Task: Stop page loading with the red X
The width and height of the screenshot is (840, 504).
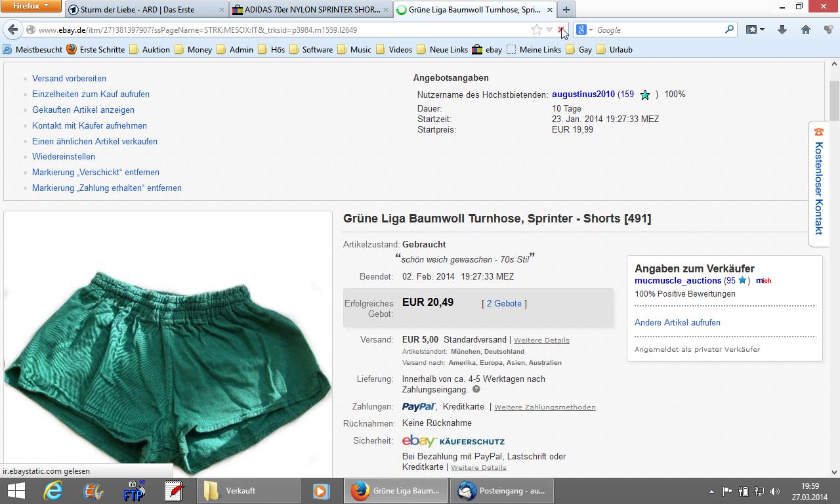Action: 560,30
